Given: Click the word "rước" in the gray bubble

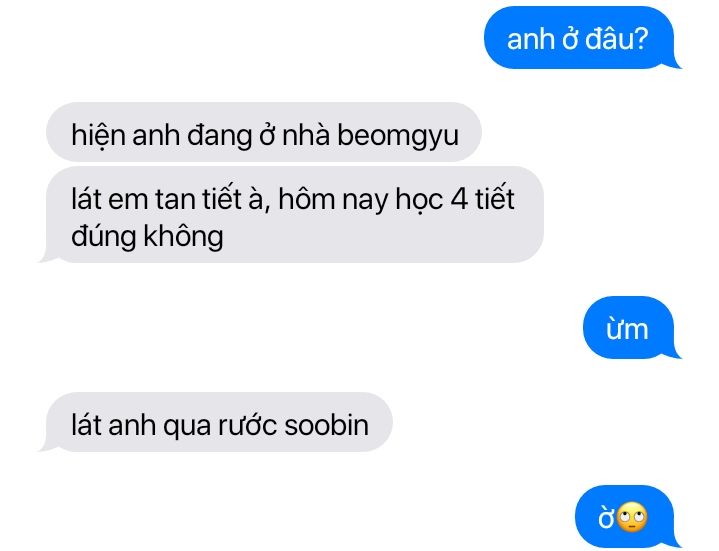Looking at the screenshot, I should point(247,425).
